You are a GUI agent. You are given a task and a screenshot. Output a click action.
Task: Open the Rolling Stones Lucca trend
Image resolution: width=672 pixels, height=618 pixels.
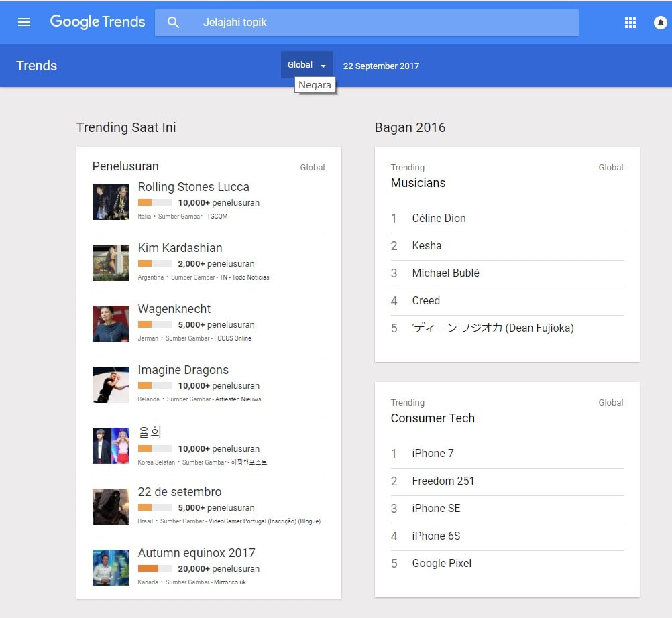[x=193, y=187]
